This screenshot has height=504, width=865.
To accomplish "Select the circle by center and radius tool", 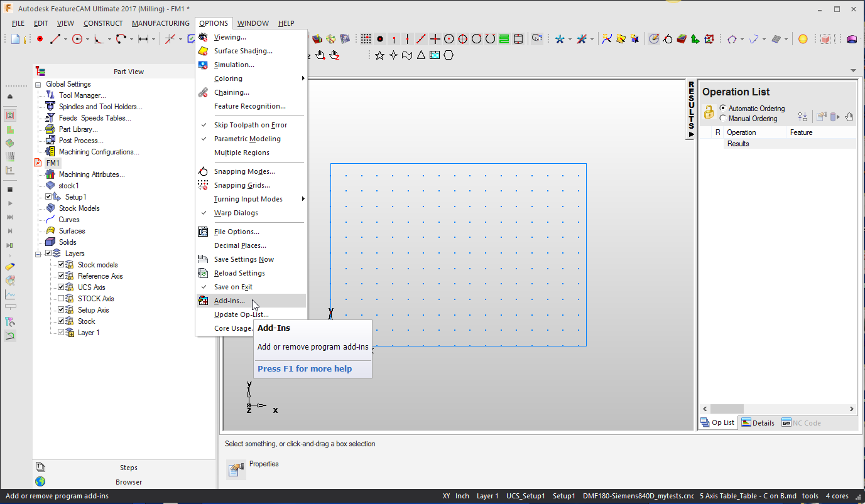I will tap(78, 38).
